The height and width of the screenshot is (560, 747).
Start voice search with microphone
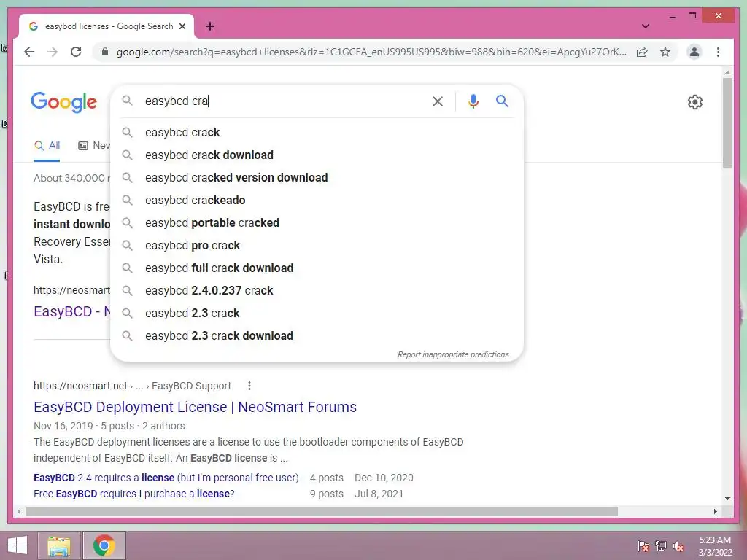[x=473, y=101]
